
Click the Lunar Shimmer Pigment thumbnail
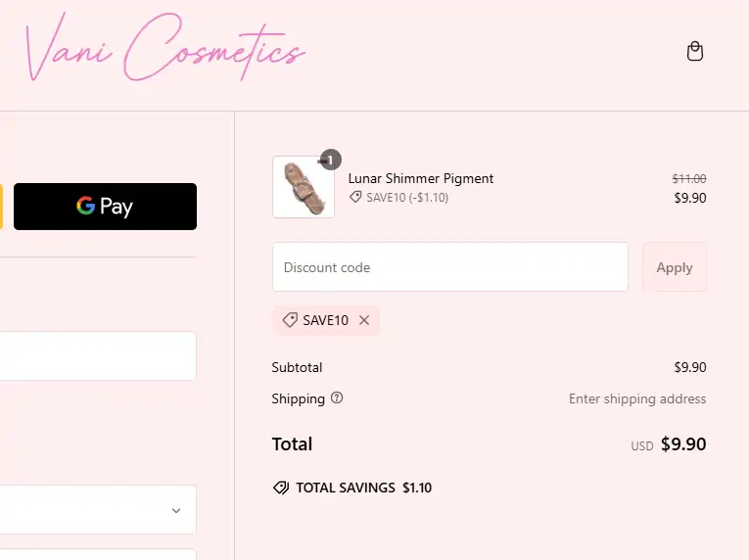(304, 188)
